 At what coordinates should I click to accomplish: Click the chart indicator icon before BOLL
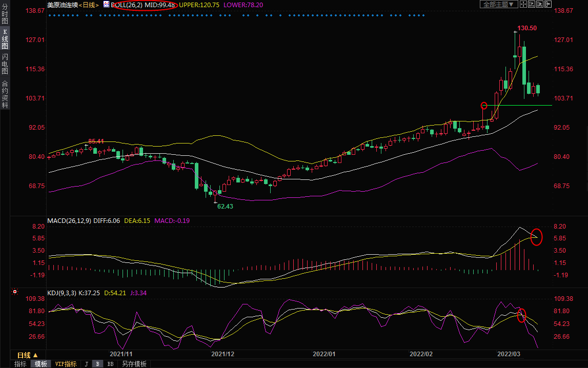pyautogui.click(x=106, y=4)
